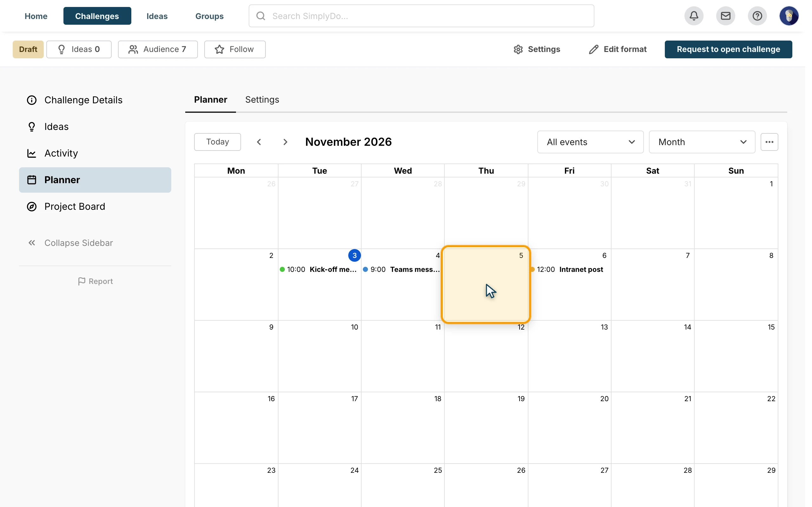Click Request to open challenge

pos(728,49)
